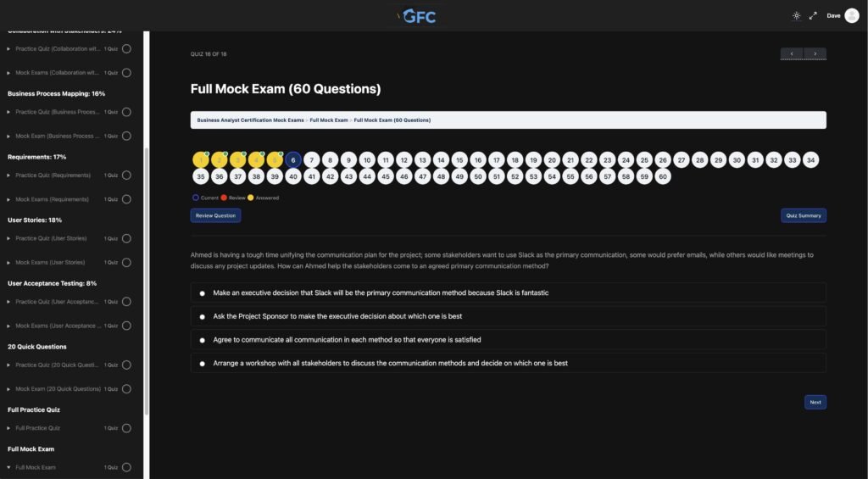Expand Practice Quiz (20 Quick Questions) item
868x479 pixels.
8,365
